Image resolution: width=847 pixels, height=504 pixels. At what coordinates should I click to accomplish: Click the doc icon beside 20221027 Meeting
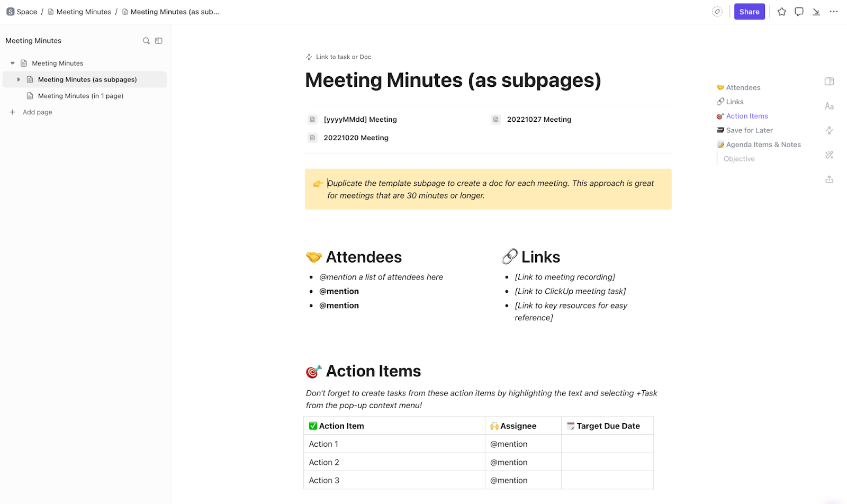[495, 120]
